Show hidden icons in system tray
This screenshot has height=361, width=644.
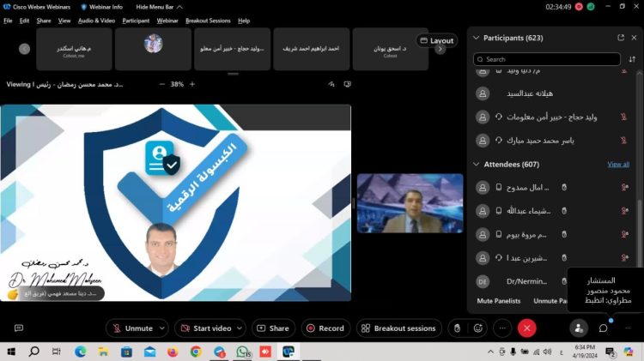[490, 352]
